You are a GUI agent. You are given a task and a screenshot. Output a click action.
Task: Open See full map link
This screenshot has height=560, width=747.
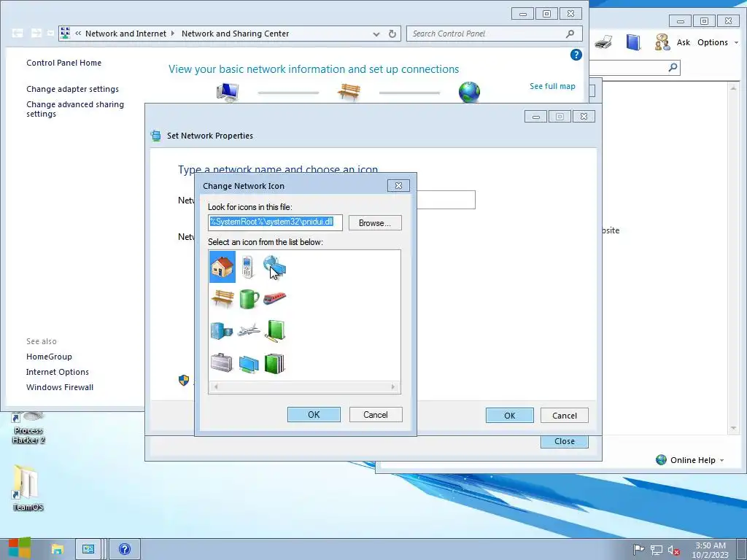[552, 86]
